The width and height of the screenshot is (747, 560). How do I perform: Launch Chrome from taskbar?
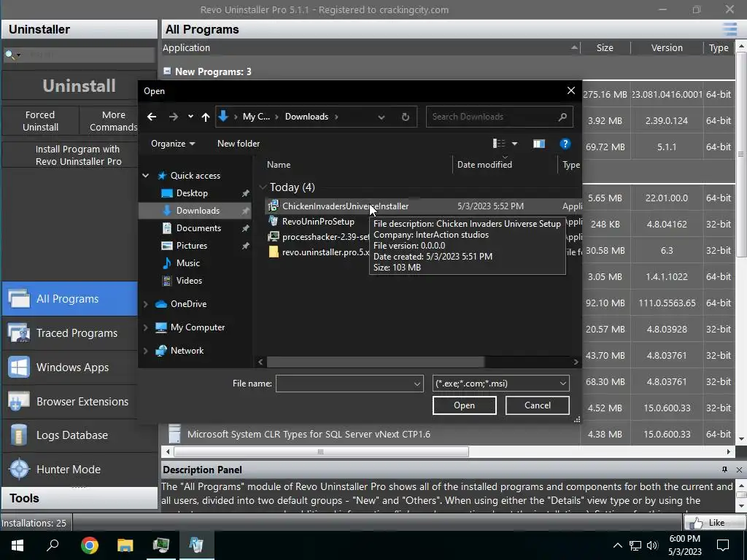pyautogui.click(x=89, y=545)
